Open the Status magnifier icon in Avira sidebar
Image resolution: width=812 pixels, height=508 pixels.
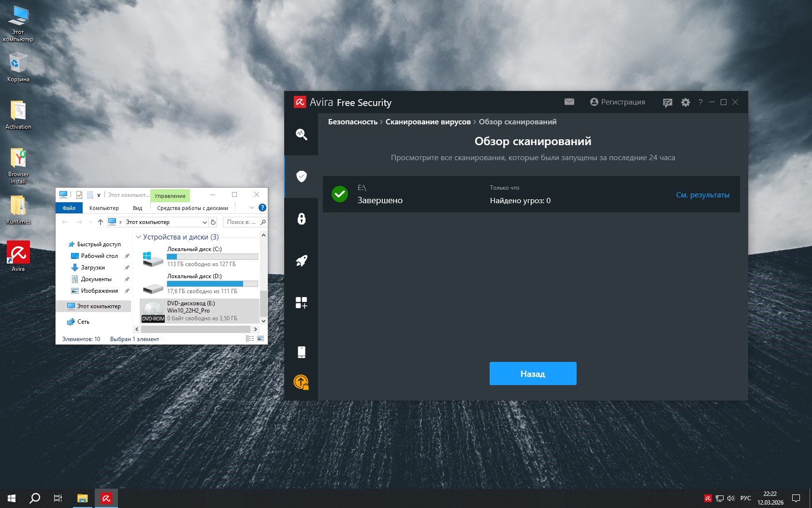click(x=301, y=134)
